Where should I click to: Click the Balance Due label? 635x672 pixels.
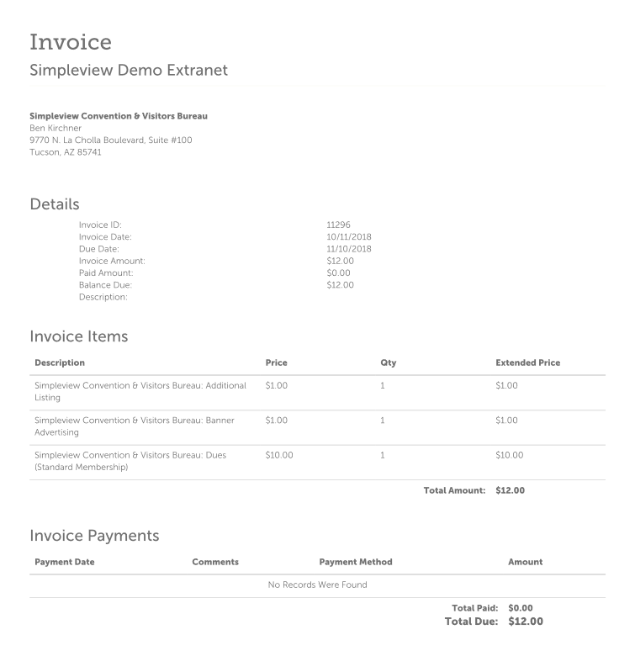coord(105,284)
